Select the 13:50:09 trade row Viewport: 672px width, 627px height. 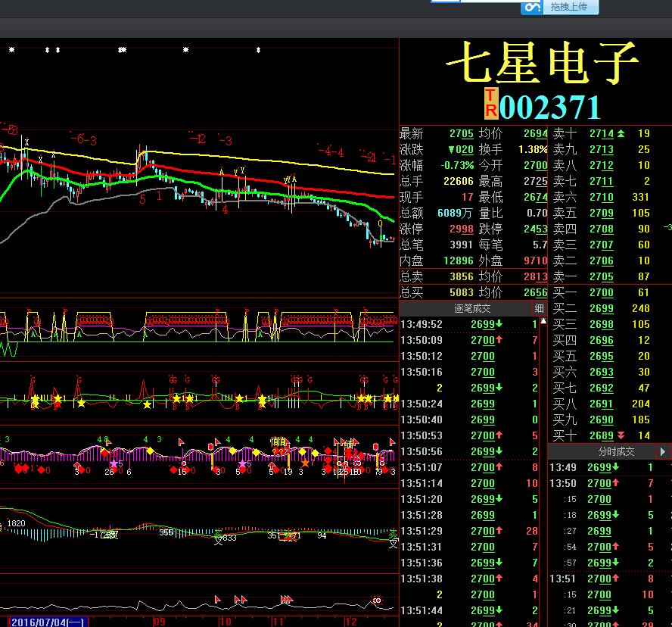tap(468, 340)
